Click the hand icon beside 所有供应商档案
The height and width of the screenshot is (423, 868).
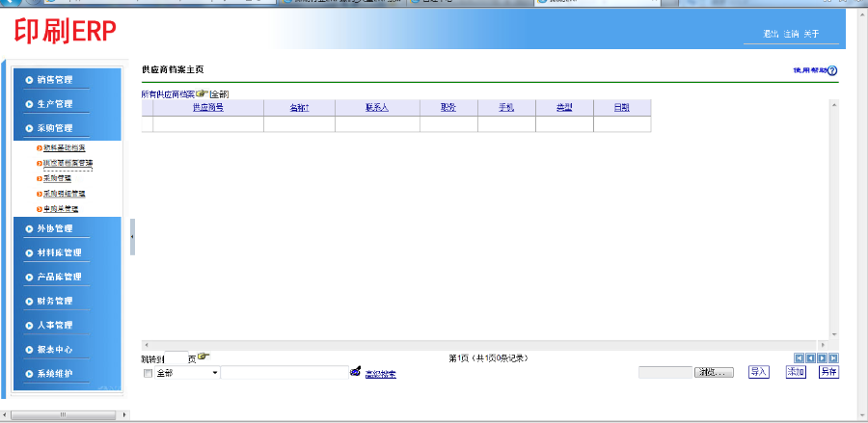[203, 93]
